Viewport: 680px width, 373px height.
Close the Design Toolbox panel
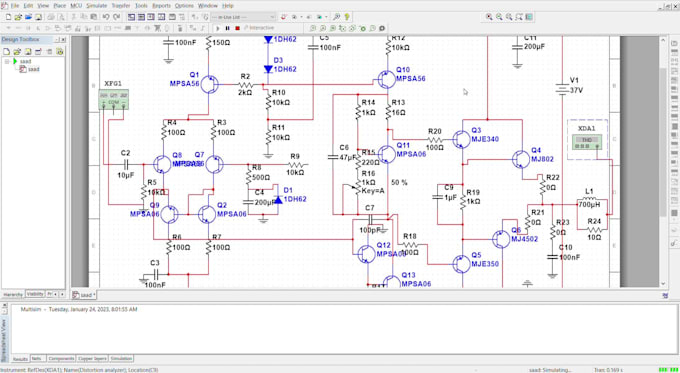coord(63,39)
